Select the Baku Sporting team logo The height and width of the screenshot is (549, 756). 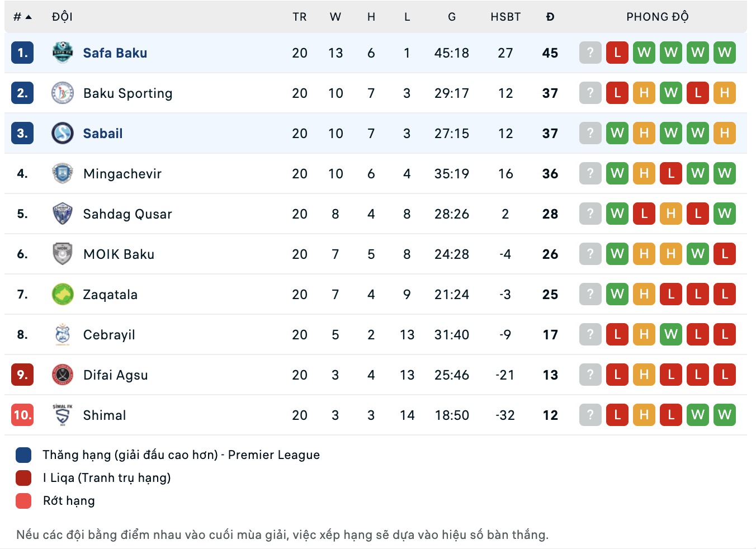tap(62, 93)
